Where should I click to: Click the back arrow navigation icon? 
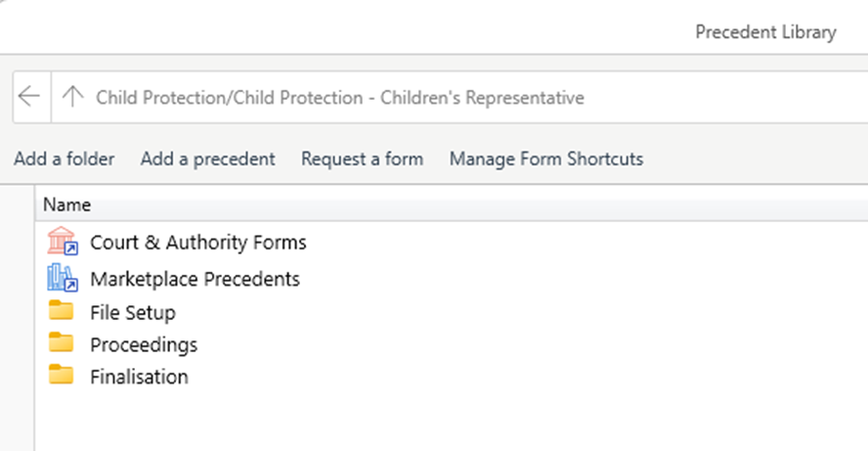tap(29, 97)
